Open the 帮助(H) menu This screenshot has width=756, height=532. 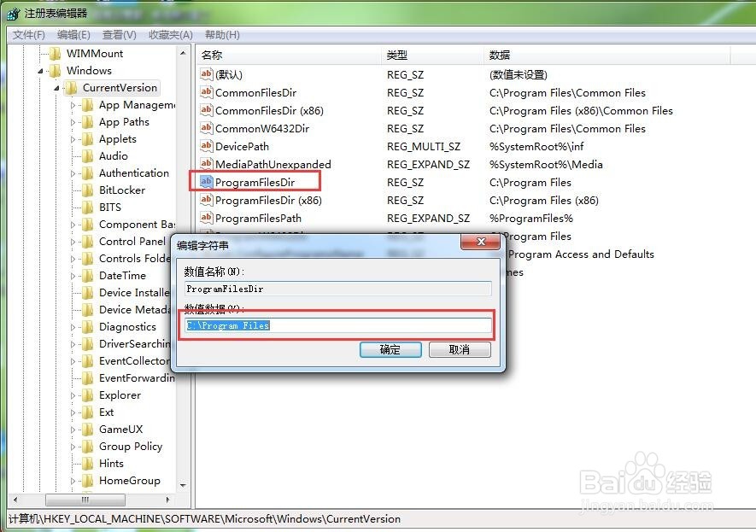click(222, 35)
